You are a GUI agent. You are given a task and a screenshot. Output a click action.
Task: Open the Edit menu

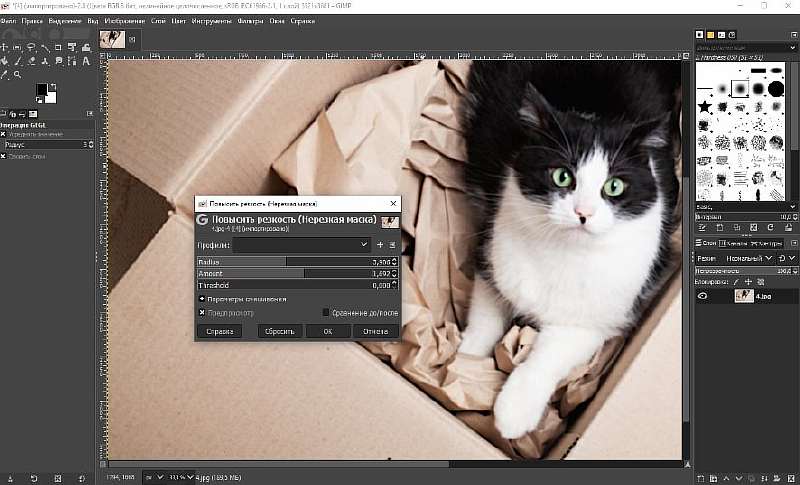(32, 21)
